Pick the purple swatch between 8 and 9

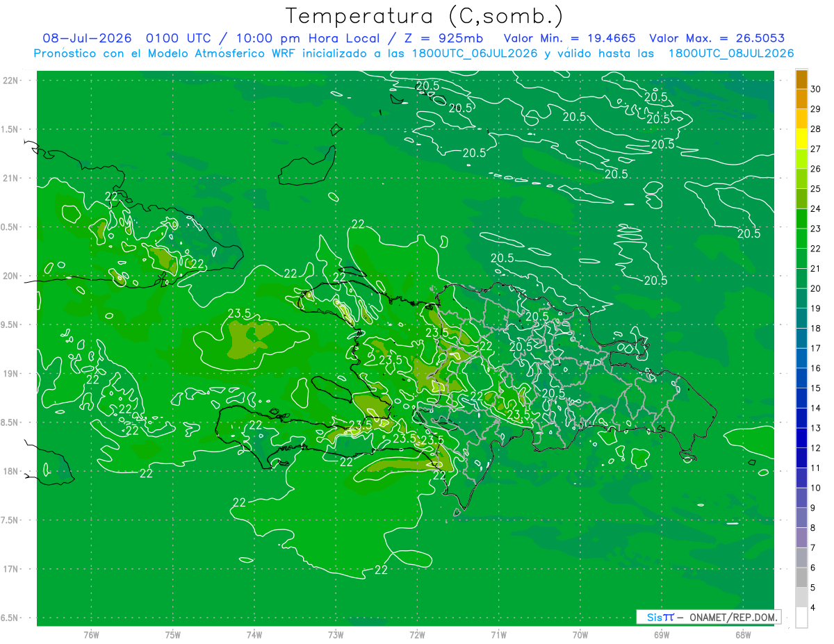(801, 518)
